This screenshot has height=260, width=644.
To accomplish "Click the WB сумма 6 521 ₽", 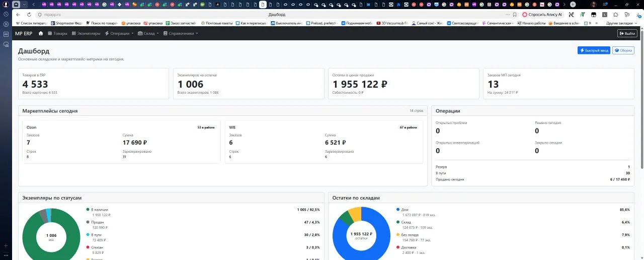I will 336,143.
